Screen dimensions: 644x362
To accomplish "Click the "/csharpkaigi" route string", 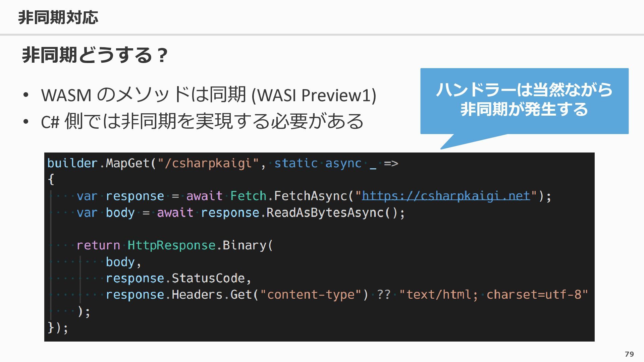I will 208,163.
